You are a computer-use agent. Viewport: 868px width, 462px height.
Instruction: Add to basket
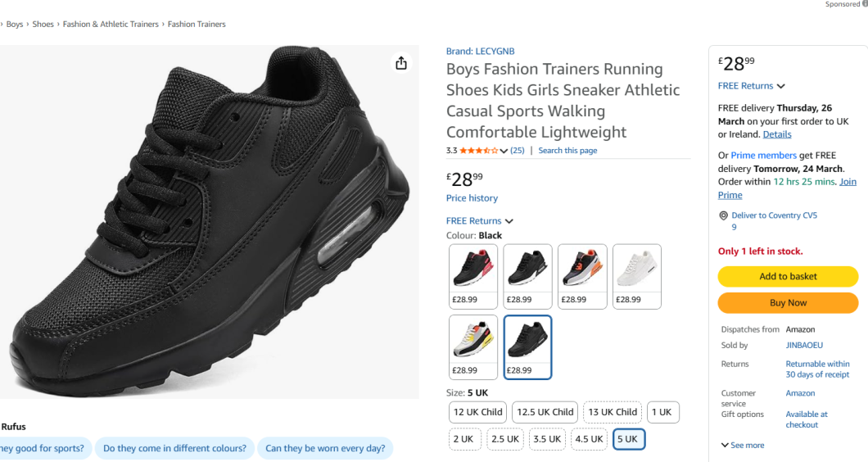coord(788,276)
